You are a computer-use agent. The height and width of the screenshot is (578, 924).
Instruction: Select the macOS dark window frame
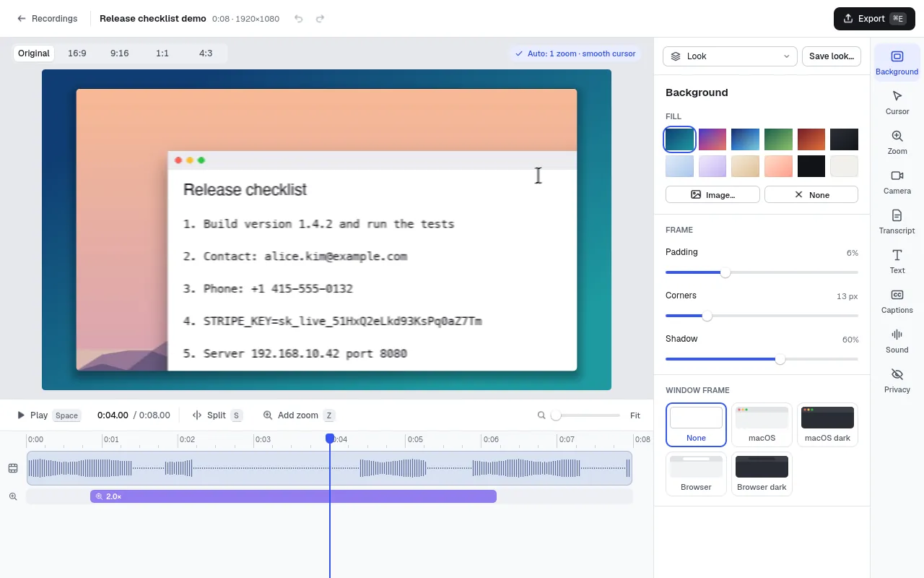point(827,425)
